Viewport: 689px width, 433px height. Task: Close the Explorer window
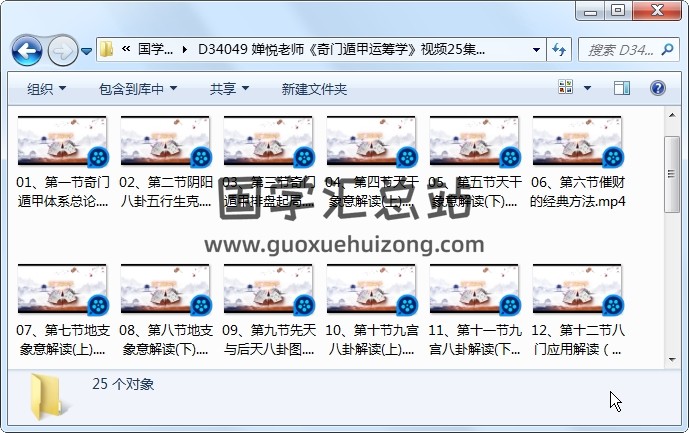coord(657,11)
